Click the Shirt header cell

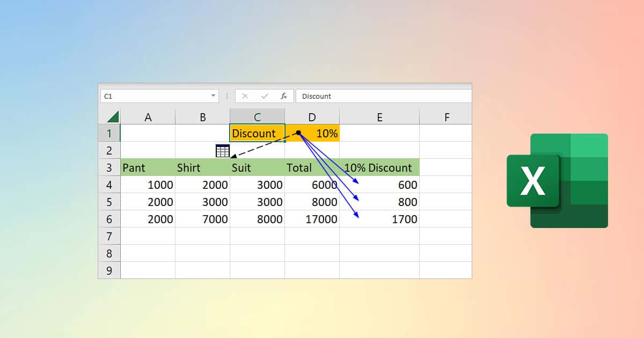tap(203, 167)
